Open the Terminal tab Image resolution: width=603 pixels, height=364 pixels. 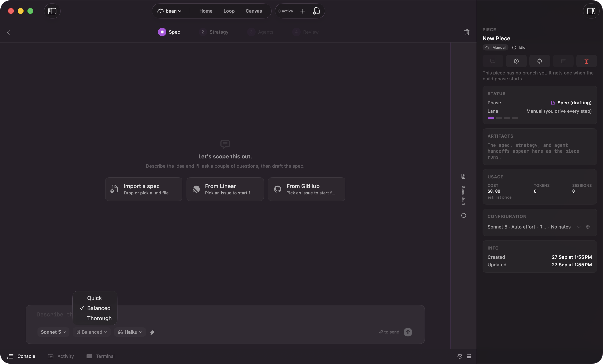coord(100,356)
